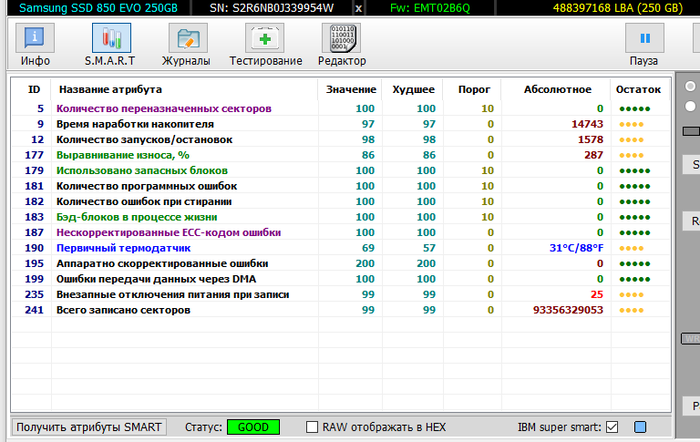Click the Остаток column header
The width and height of the screenshot is (700, 442).
(638, 90)
